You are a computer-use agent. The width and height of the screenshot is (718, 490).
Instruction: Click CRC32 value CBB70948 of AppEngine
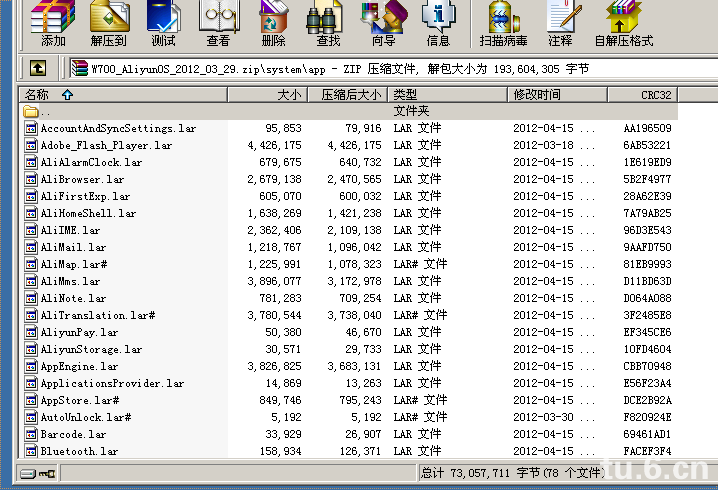point(647,366)
